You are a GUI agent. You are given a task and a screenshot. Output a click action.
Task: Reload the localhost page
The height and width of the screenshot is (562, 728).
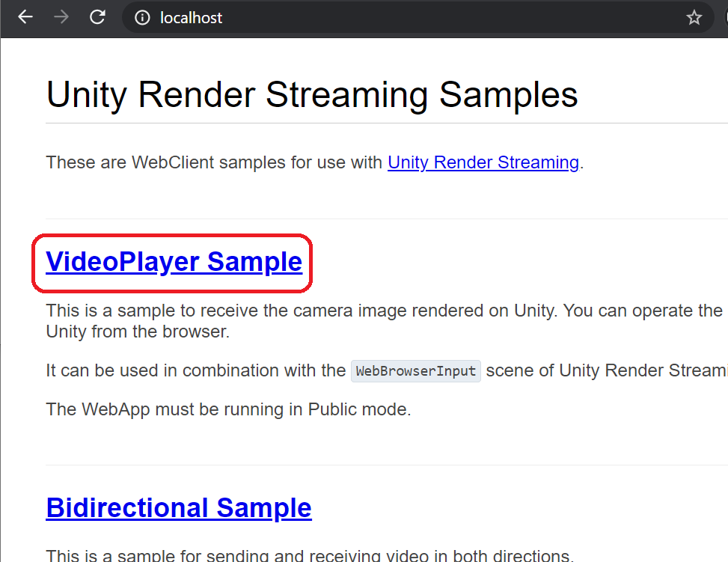pyautogui.click(x=97, y=17)
